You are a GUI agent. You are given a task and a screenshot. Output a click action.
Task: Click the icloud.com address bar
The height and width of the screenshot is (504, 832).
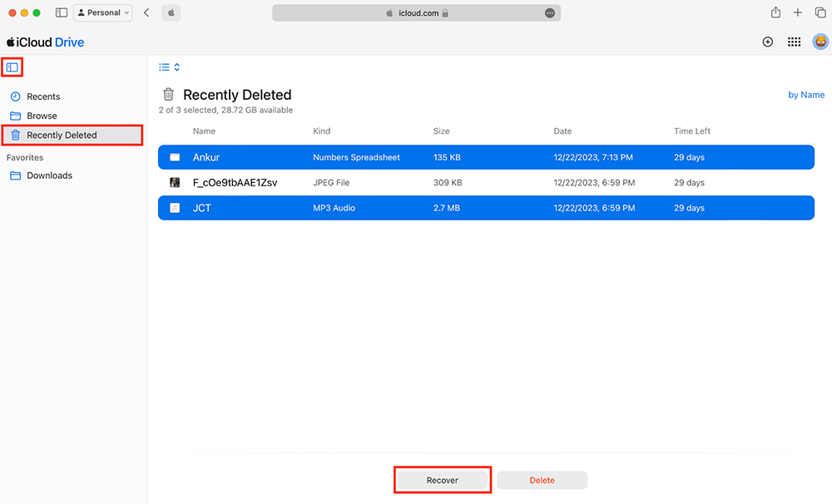(x=416, y=12)
